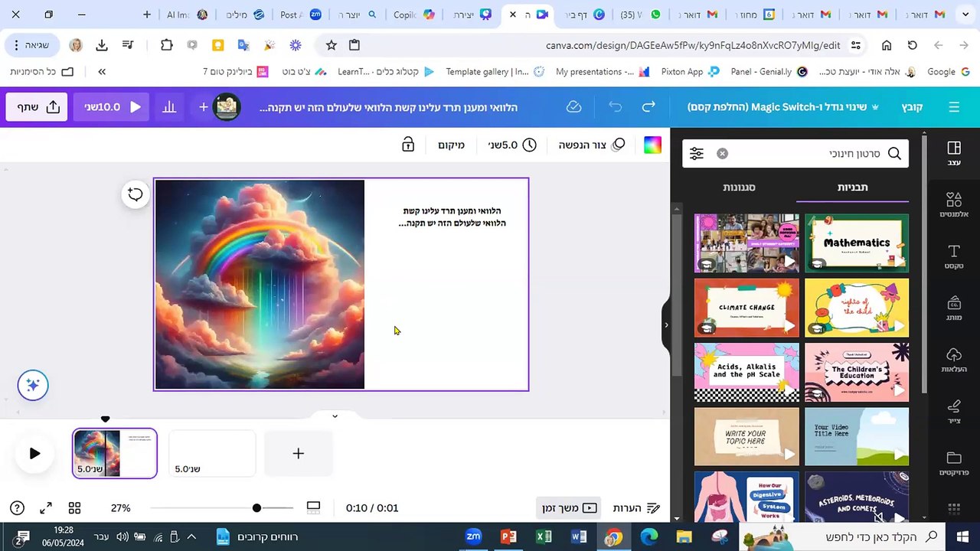Open the Text (טקסט) sidebar tool
The image size is (980, 551).
[x=953, y=256]
